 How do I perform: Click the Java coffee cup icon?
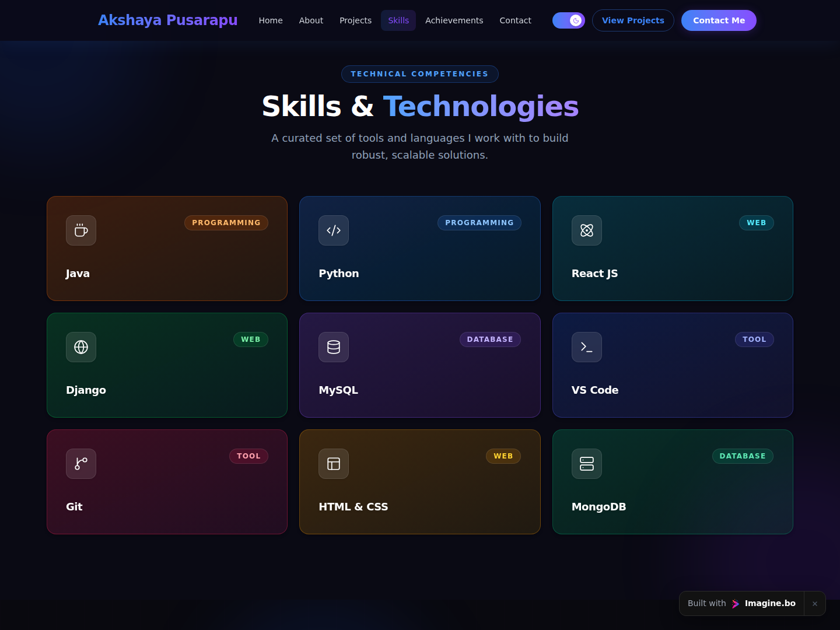click(81, 230)
